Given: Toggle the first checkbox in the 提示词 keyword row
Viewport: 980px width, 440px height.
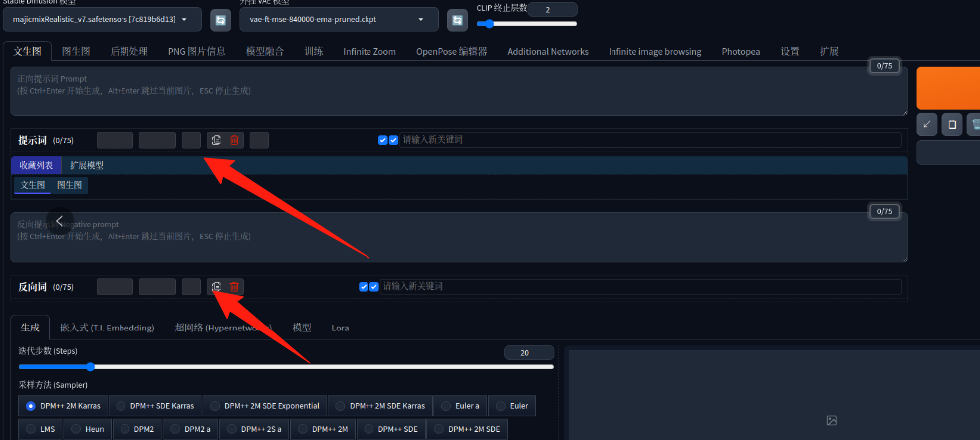Looking at the screenshot, I should pyautogui.click(x=383, y=140).
